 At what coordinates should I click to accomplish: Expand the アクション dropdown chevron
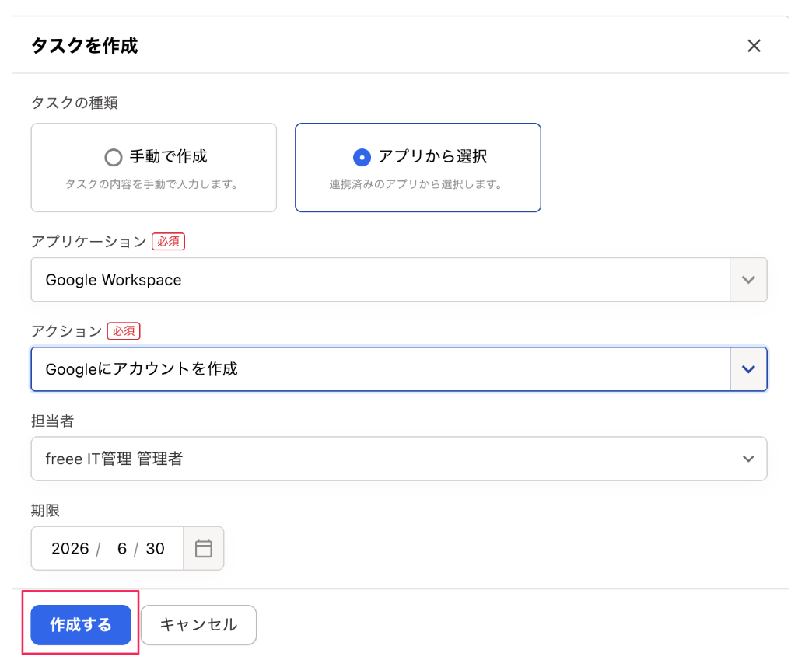pyautogui.click(x=747, y=369)
